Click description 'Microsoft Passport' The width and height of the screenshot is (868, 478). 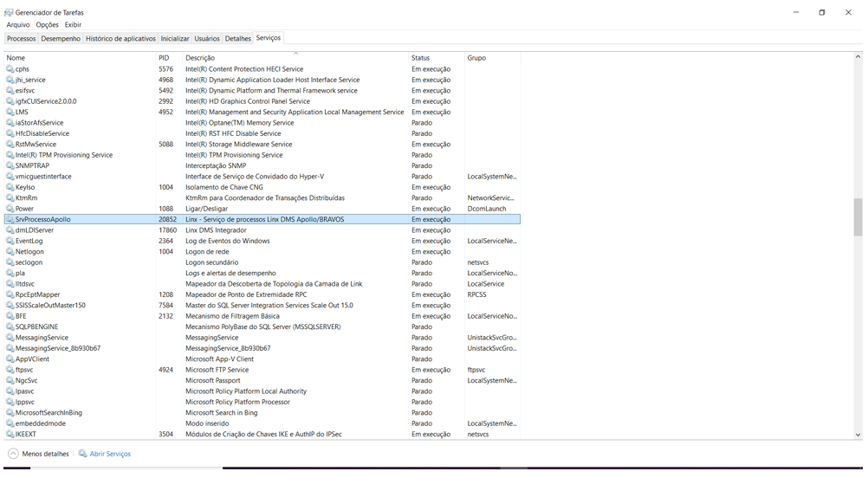pos(213,381)
